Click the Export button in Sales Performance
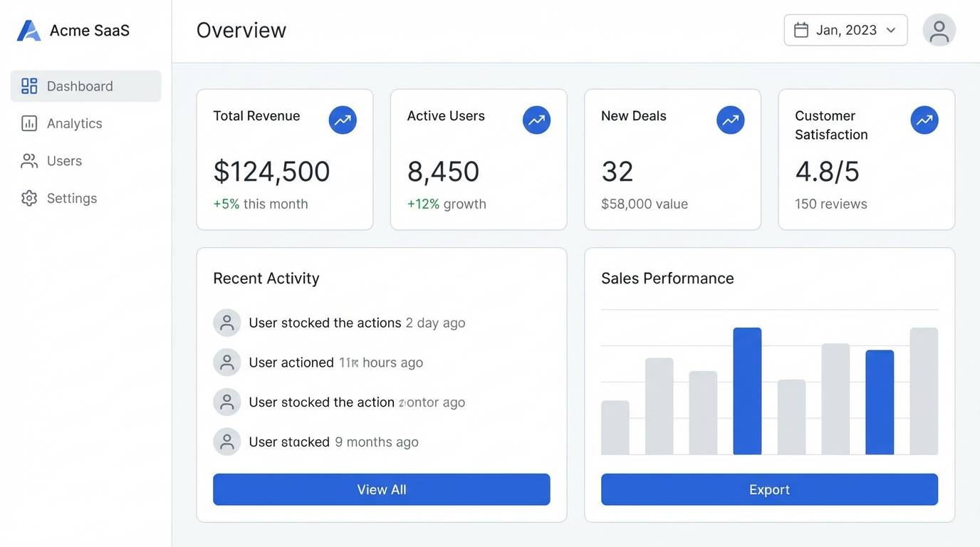Image resolution: width=980 pixels, height=547 pixels. tap(769, 489)
